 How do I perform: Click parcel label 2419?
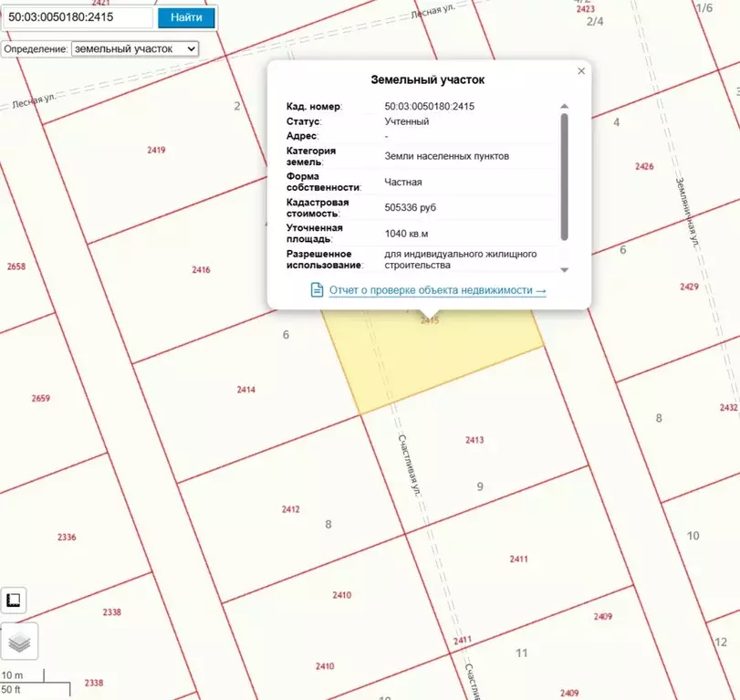pos(156,150)
